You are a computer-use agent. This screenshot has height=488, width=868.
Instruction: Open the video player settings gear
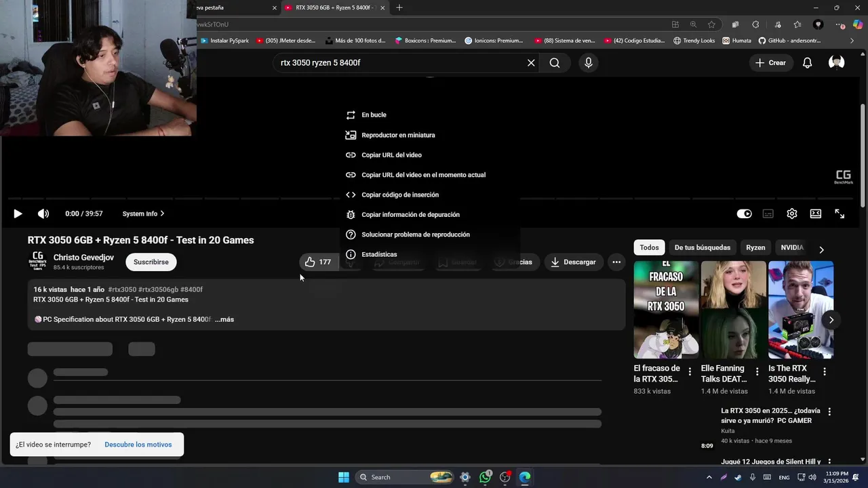[792, 213]
